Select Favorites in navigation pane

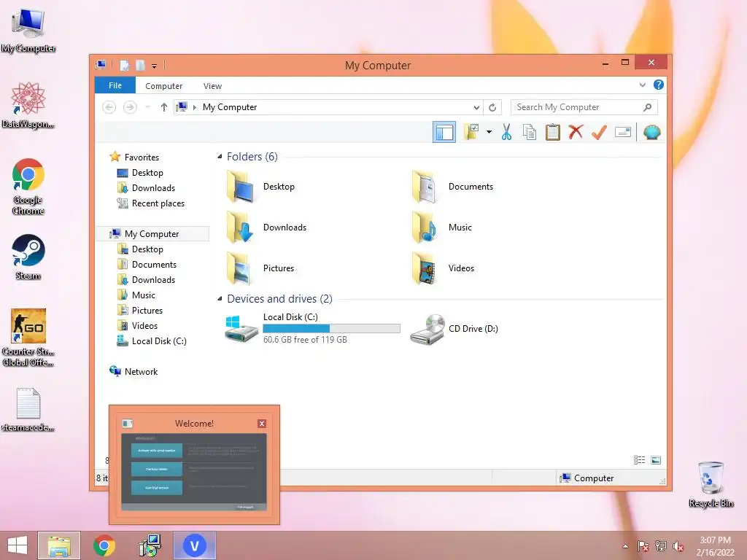142,157
